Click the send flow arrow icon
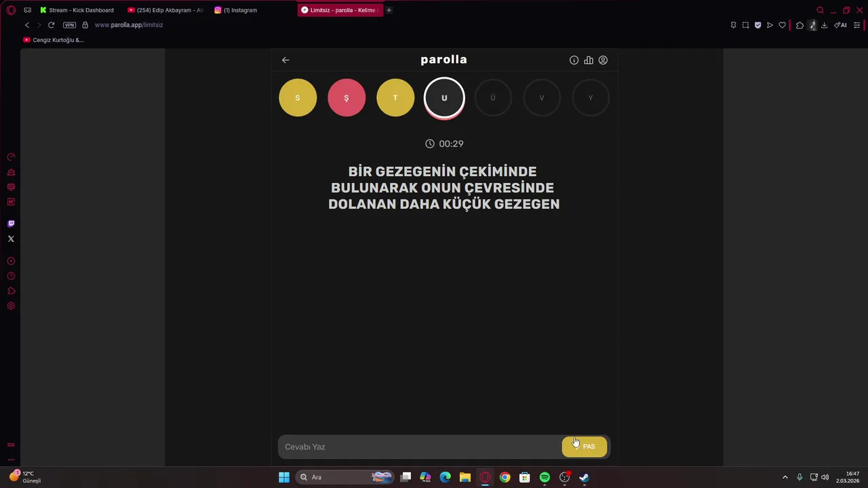 (770, 25)
